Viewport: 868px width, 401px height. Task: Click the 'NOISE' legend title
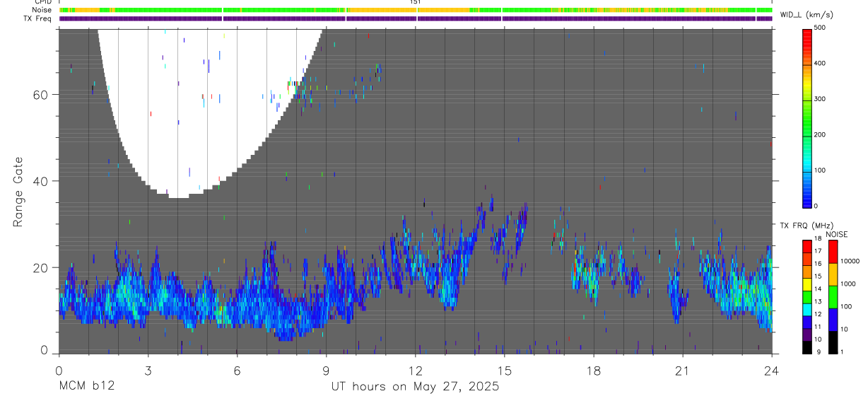(x=836, y=234)
